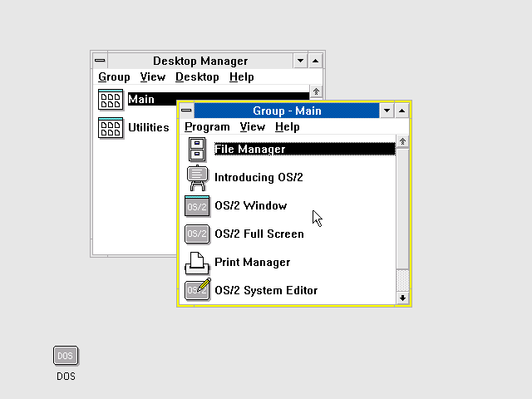Open the Program menu in Group - Main
This screenshot has width=532, height=399.
[207, 127]
